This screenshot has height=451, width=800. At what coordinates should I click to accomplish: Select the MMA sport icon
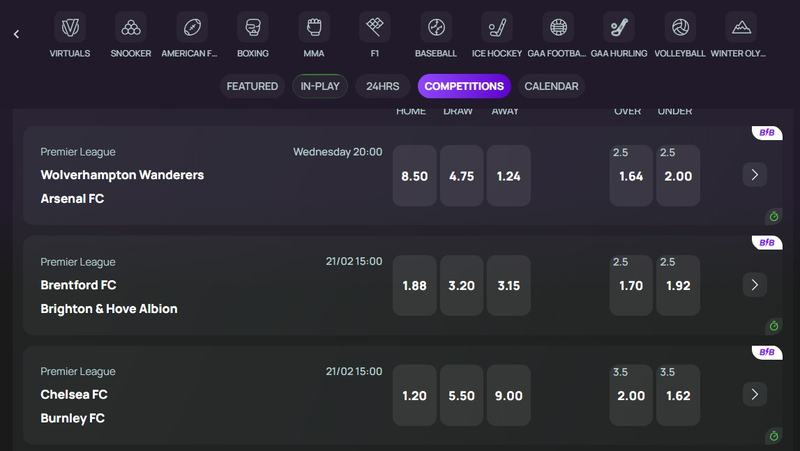pyautogui.click(x=314, y=27)
